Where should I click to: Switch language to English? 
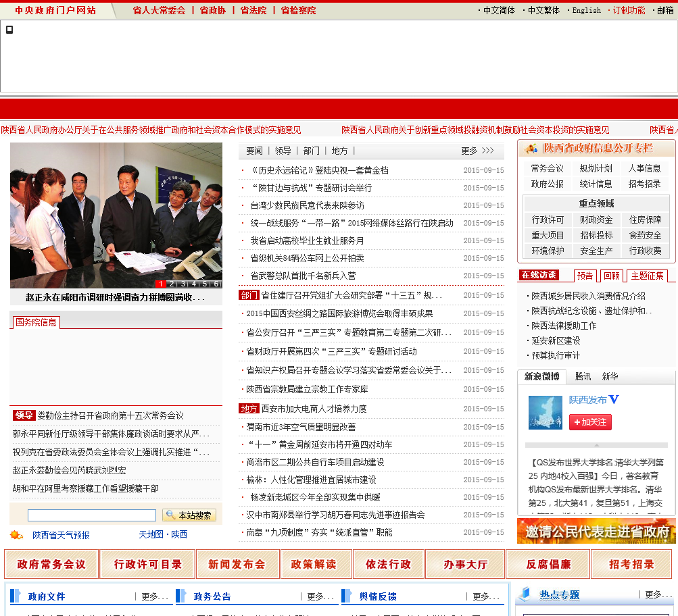click(586, 10)
